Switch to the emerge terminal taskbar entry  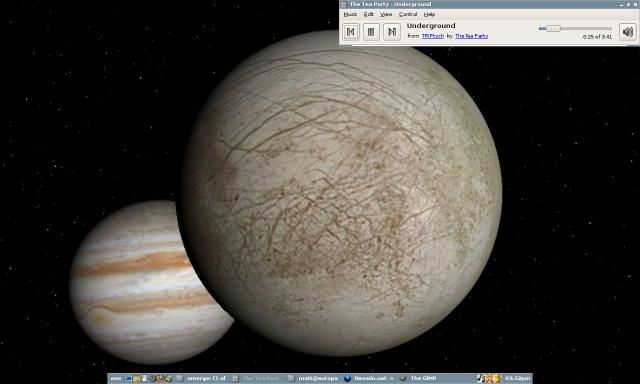201,378
